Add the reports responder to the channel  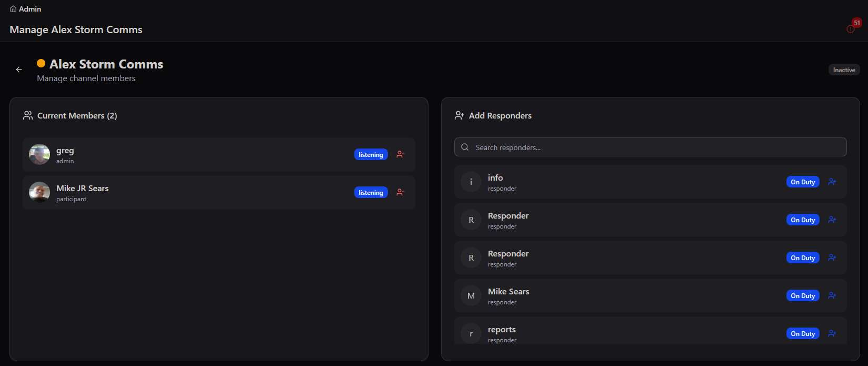point(832,333)
